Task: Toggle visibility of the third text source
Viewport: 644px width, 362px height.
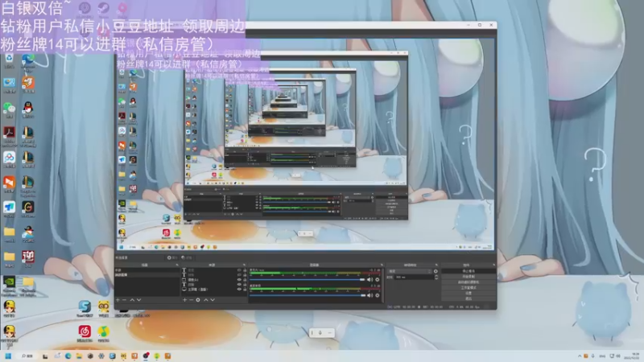Action: pos(239,285)
